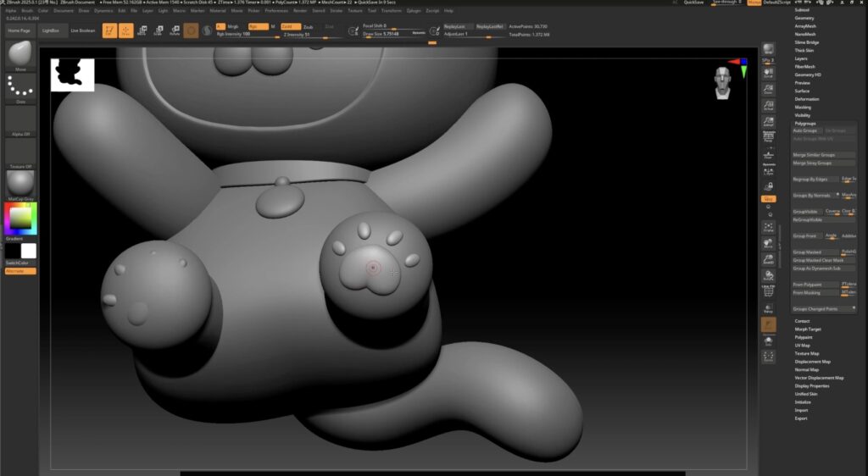The image size is (868, 476).
Task: Open the Help menu
Action: point(449,10)
